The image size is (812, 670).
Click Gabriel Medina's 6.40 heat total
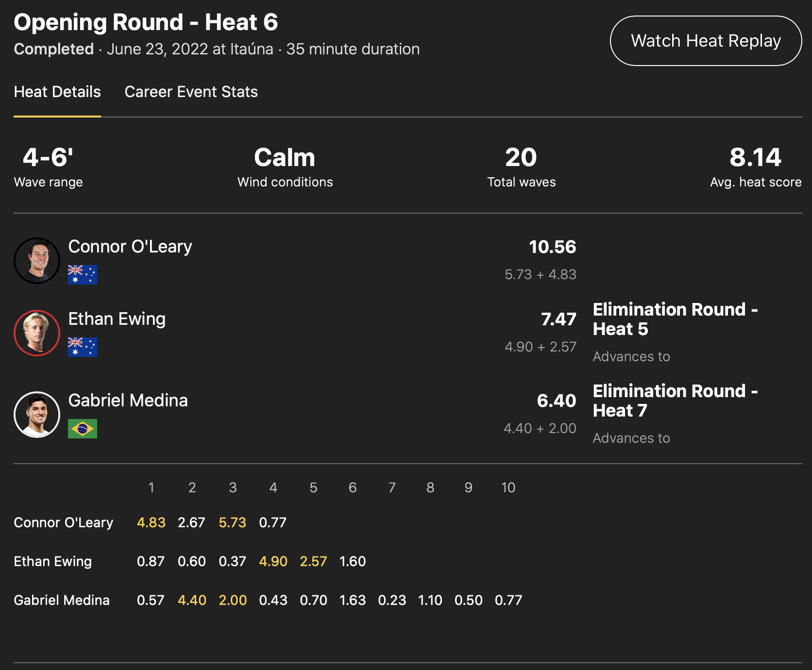pos(556,401)
